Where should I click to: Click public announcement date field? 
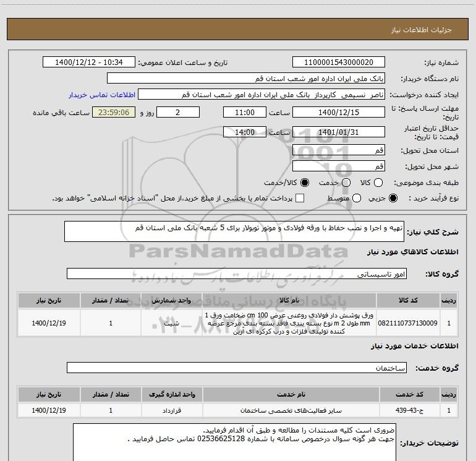tap(89, 62)
